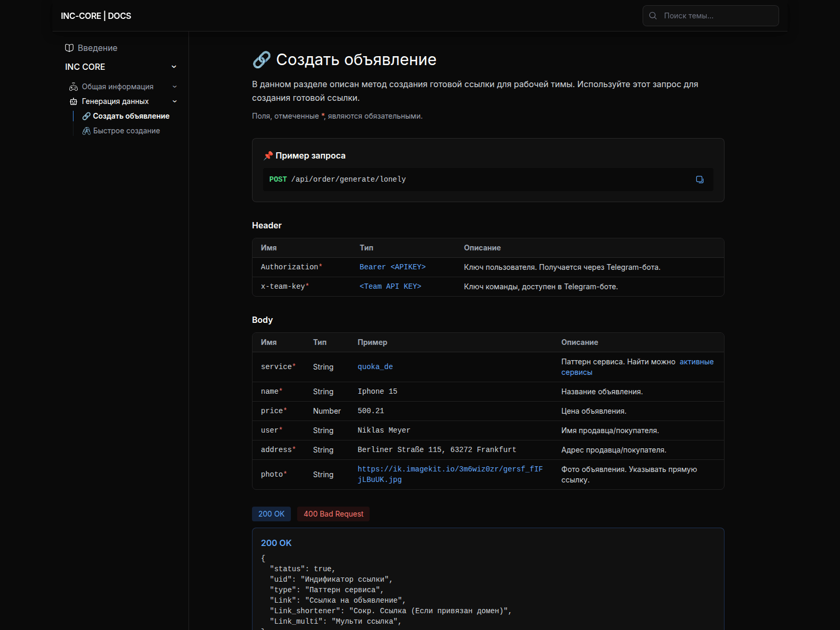This screenshot has width=840, height=630.
Task: Click the address field name cell
Action: click(278, 450)
